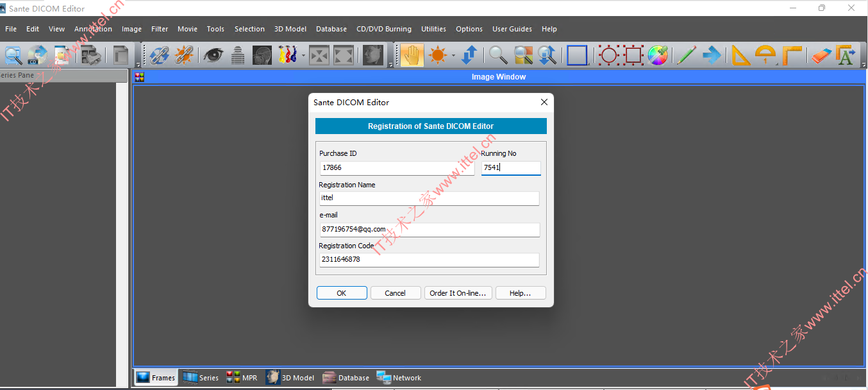Select the magnifier with blue arrows tool
The image size is (868, 390).
(547, 55)
